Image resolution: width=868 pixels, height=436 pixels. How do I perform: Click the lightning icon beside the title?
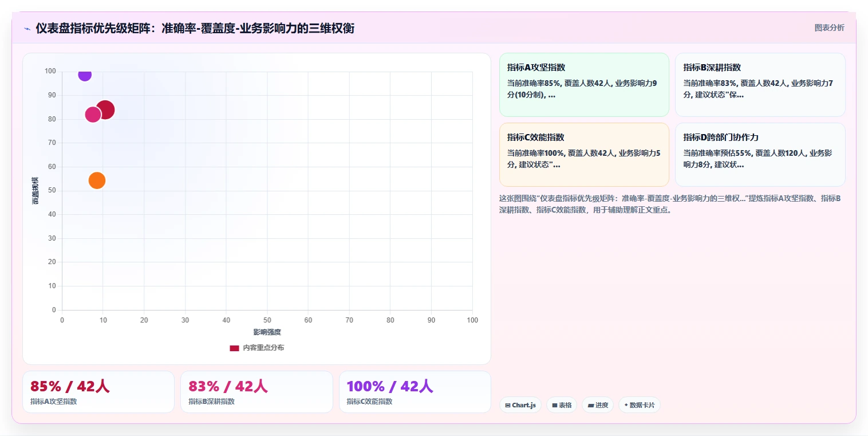click(x=27, y=29)
